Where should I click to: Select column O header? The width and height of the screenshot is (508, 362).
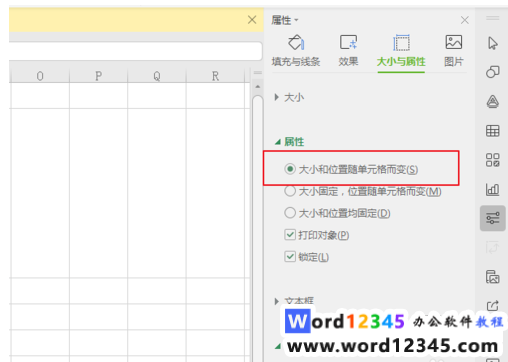tap(40, 76)
